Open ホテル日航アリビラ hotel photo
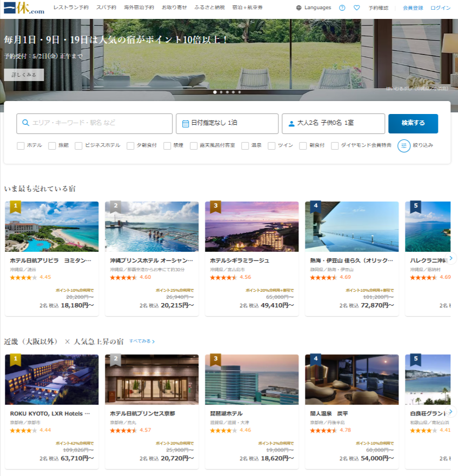Screen dimensions: 458x476 52,226
